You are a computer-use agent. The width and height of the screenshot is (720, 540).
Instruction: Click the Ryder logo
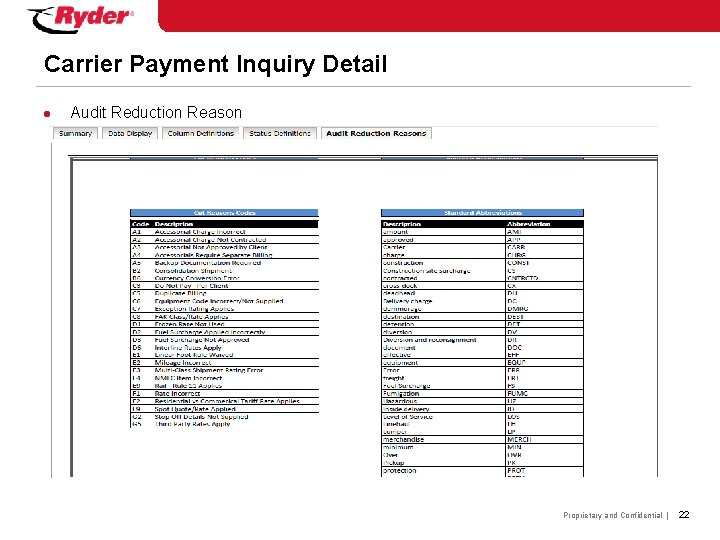click(x=81, y=19)
